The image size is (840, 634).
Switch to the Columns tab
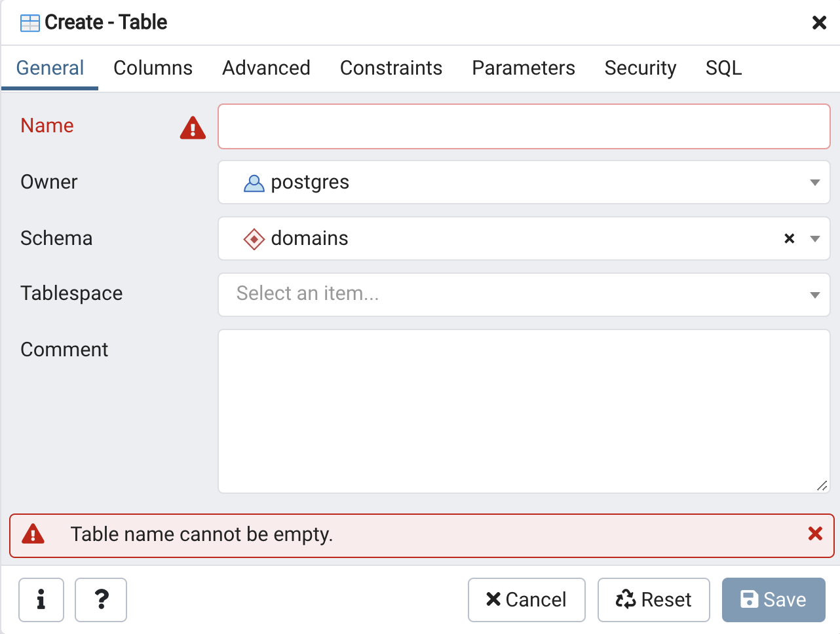coord(153,68)
